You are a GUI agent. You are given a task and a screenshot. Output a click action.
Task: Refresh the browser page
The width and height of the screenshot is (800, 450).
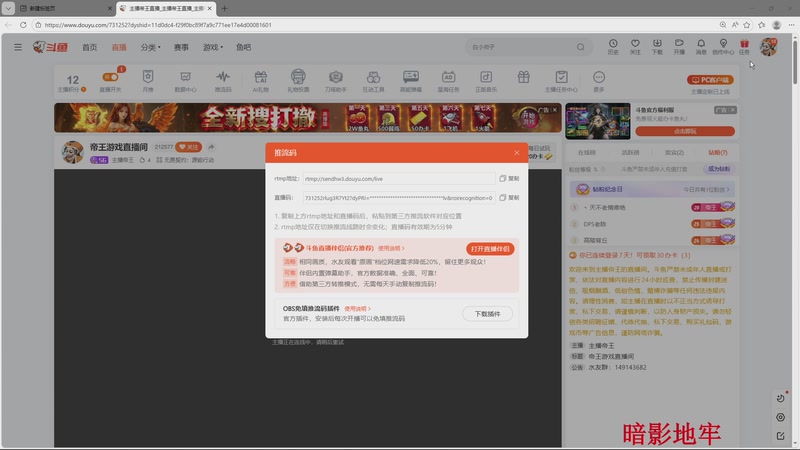(23, 24)
